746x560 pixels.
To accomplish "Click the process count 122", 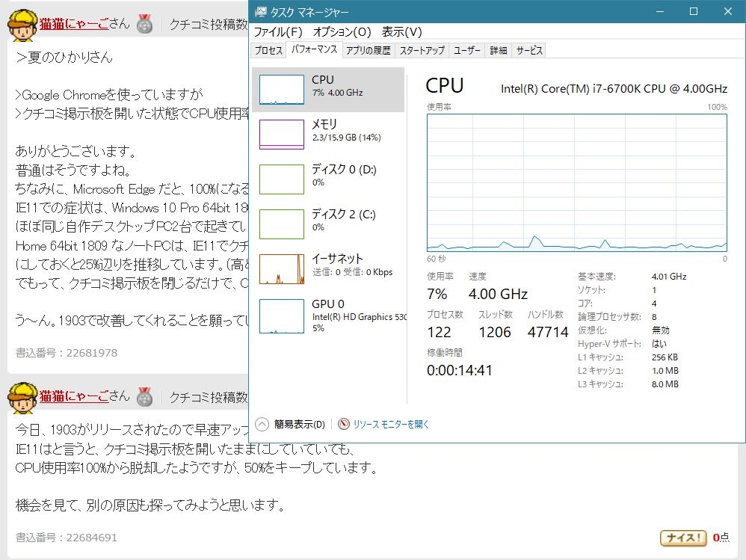I will [x=439, y=332].
